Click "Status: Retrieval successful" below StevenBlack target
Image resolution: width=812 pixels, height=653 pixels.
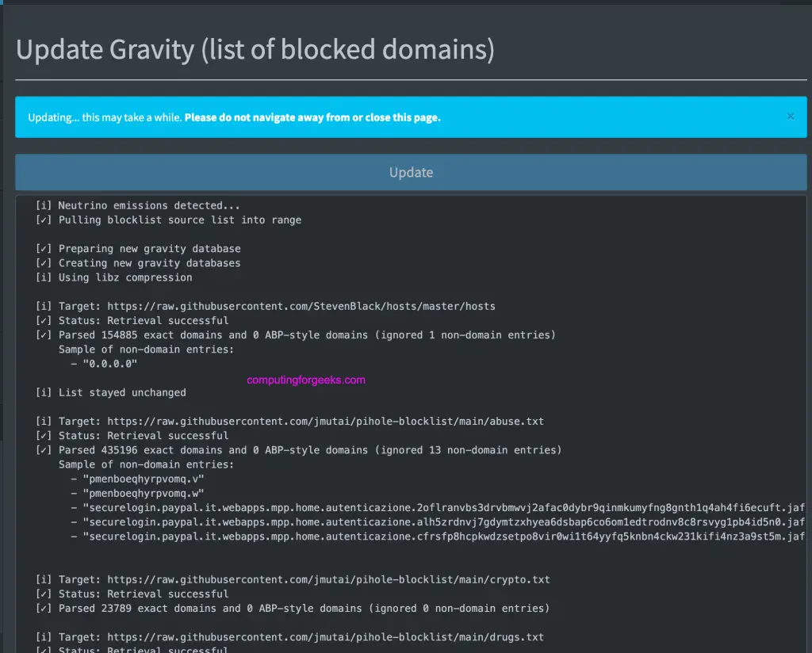pyautogui.click(x=132, y=321)
